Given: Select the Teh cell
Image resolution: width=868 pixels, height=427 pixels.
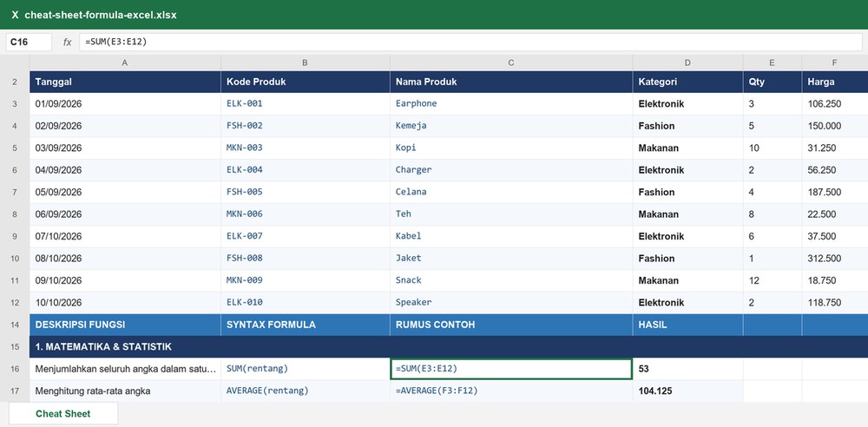Looking at the screenshot, I should (x=511, y=214).
